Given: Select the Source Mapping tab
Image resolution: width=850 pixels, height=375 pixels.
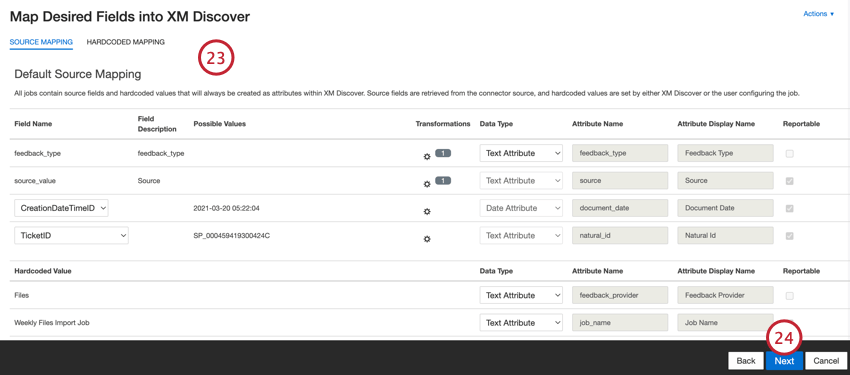Looking at the screenshot, I should click(41, 42).
